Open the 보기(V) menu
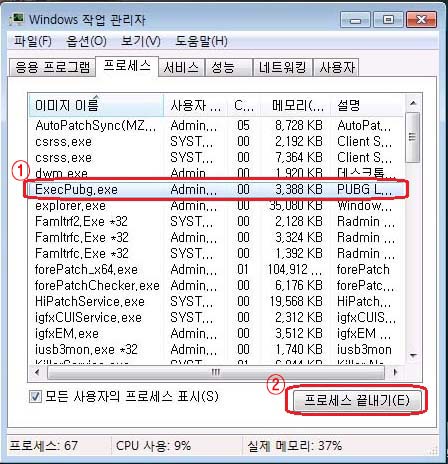The height and width of the screenshot is (464, 448). click(x=141, y=41)
